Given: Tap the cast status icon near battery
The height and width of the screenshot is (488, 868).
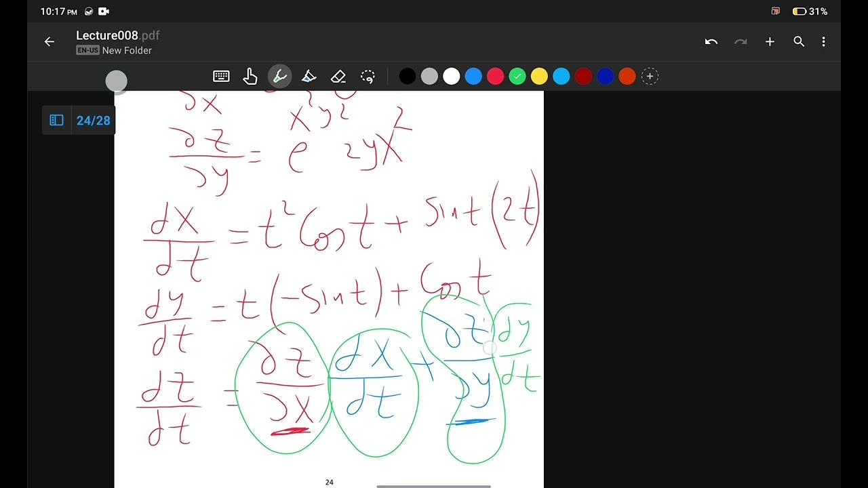Looking at the screenshot, I should pyautogui.click(x=776, y=12).
